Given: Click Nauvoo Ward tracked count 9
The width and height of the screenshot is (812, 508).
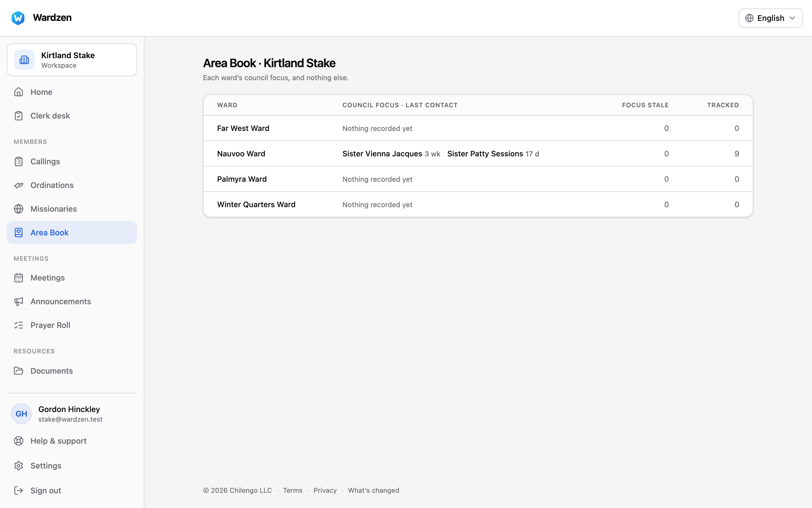Looking at the screenshot, I should click(736, 154).
